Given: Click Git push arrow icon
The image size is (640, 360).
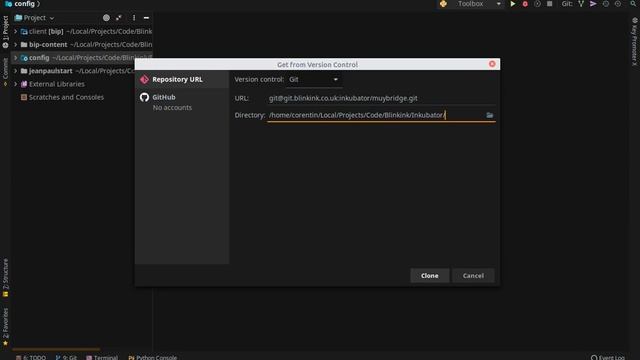Looking at the screenshot, I should [593, 4].
